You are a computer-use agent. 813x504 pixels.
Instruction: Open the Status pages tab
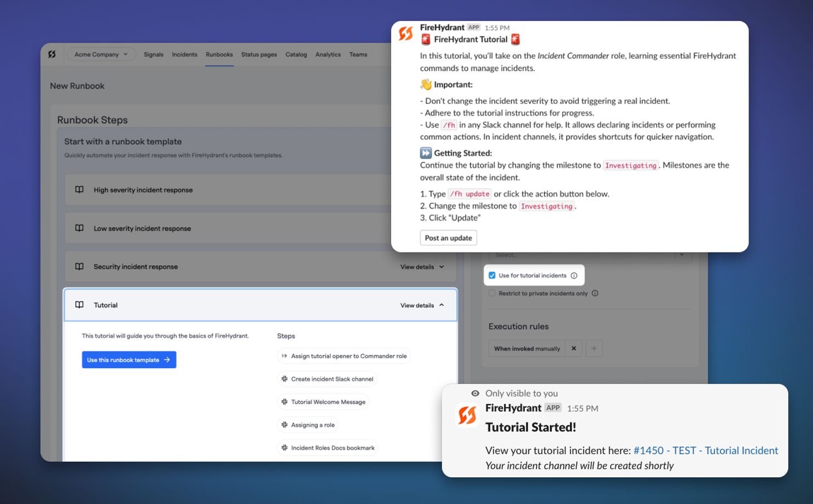click(x=259, y=55)
